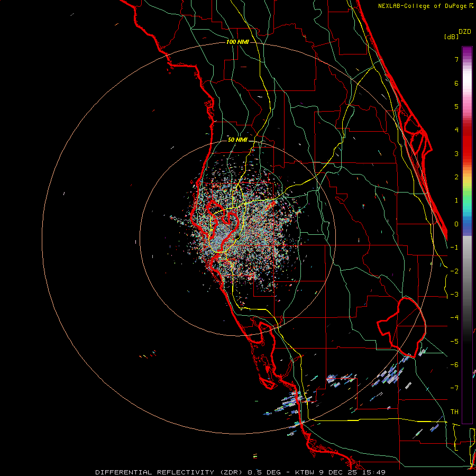Select the -1 value on color scale
This screenshot has height=476, width=476.
(454, 248)
